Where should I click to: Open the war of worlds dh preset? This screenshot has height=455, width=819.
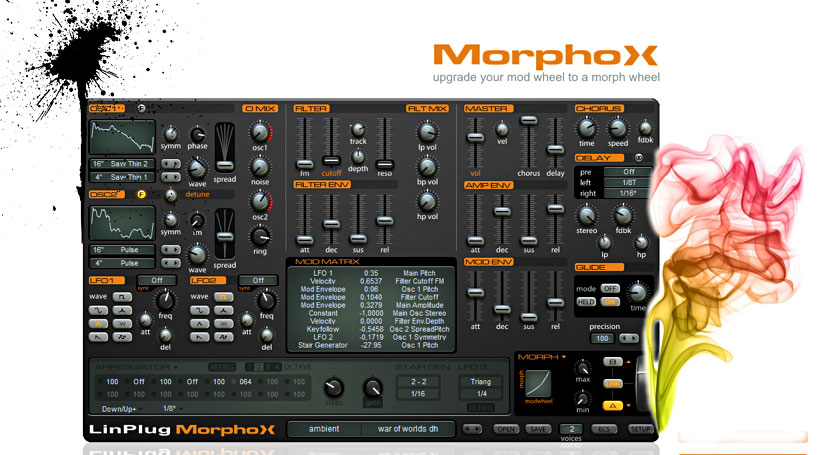tap(408, 429)
